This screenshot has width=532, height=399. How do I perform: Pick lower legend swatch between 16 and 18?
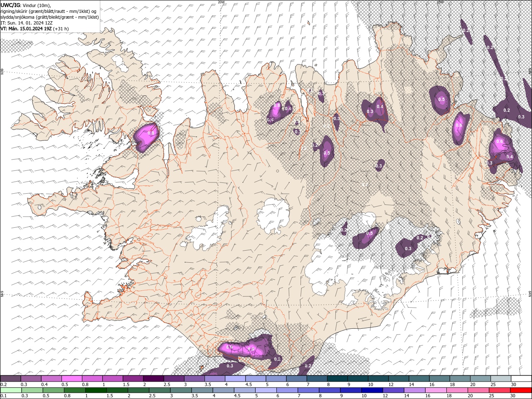pos(436,390)
